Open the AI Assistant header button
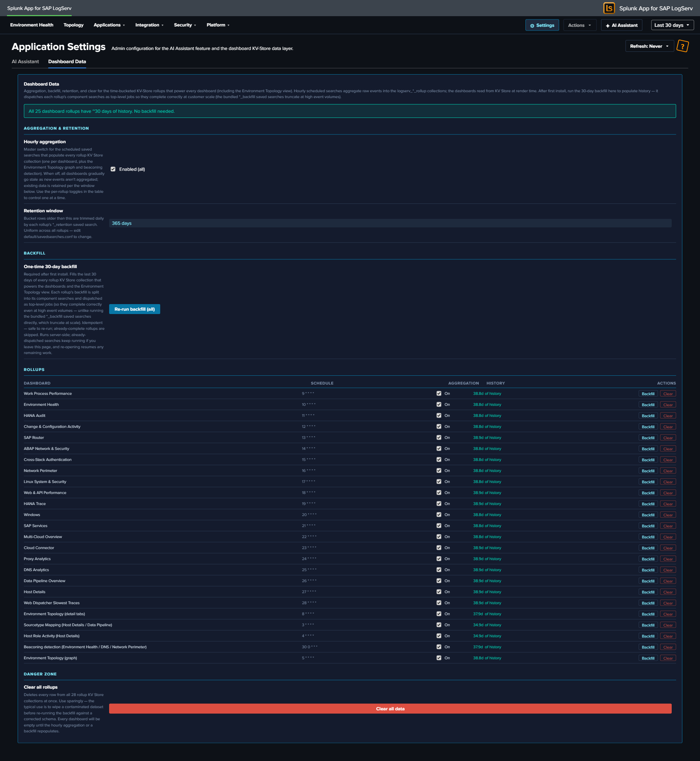 click(x=621, y=25)
